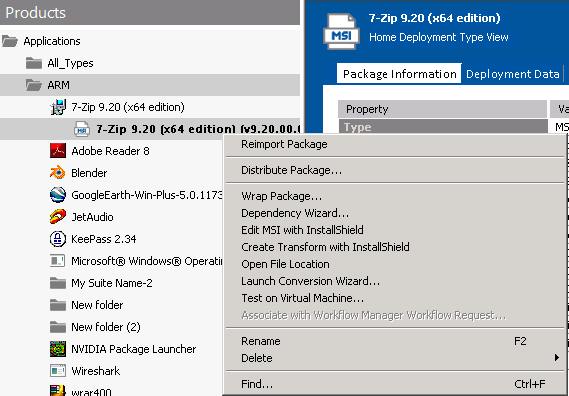Screen dimensions: 569x396
Task: Click the My Suite Name-2 folder icon
Action: point(58,283)
